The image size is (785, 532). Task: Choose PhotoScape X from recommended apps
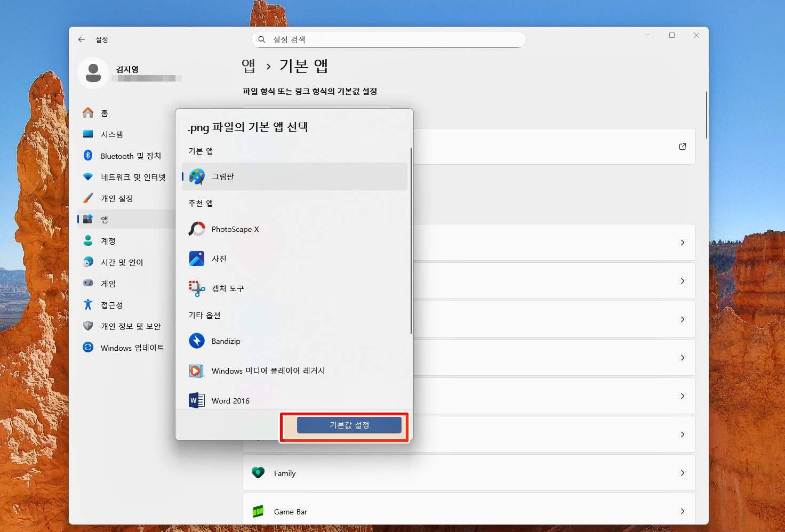tap(294, 229)
